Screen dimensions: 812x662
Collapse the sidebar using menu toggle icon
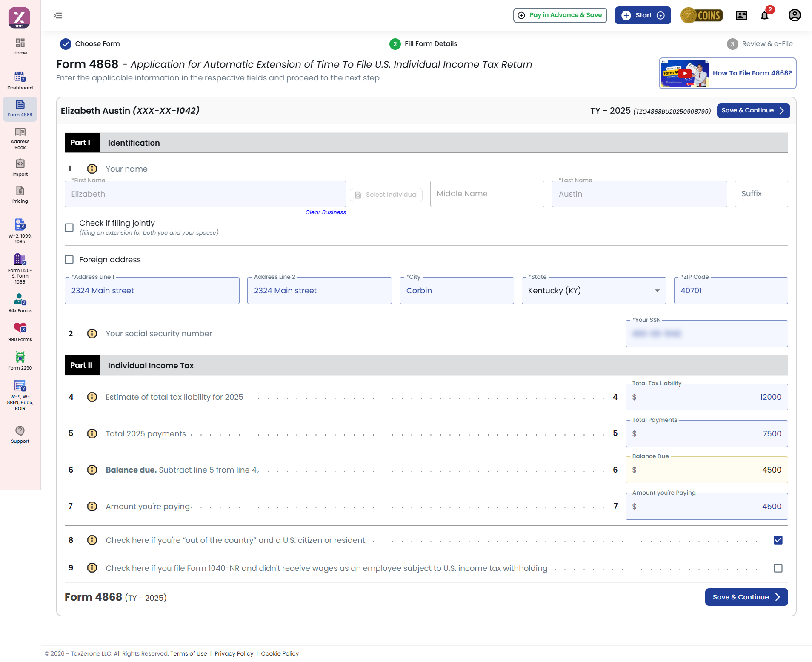[x=58, y=16]
